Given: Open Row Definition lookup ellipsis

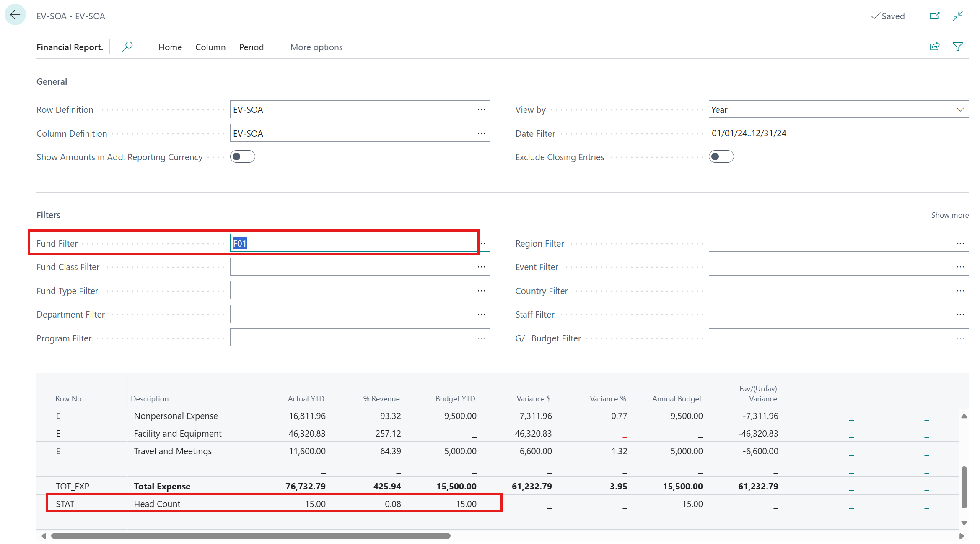Looking at the screenshot, I should tap(481, 109).
